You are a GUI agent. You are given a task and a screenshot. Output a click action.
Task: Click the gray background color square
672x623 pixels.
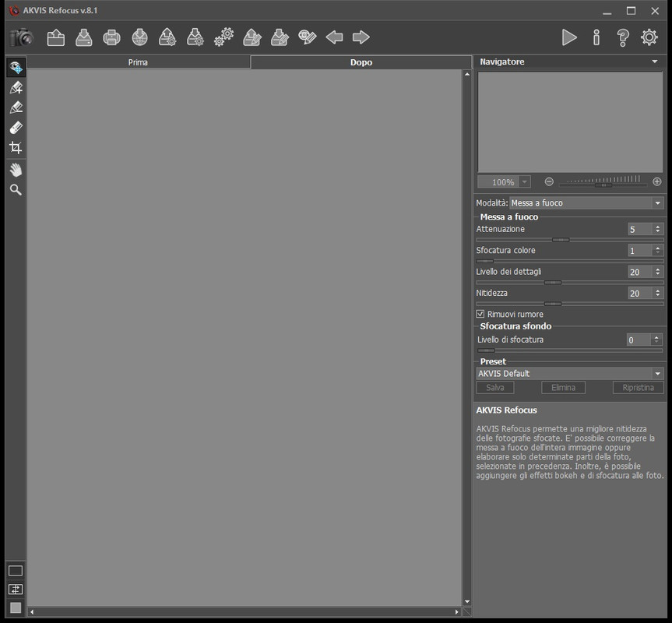[x=16, y=607]
